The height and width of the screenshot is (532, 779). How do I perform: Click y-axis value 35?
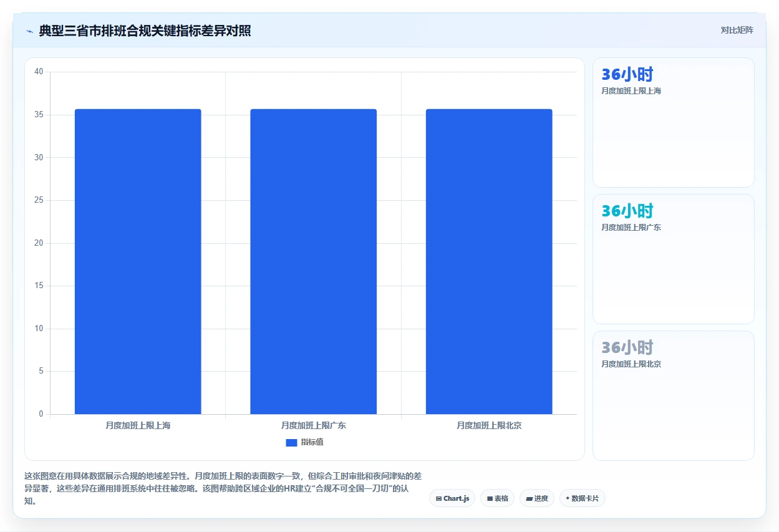[x=39, y=115]
